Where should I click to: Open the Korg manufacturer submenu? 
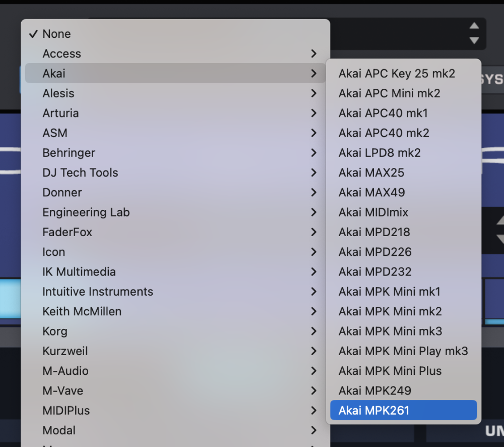[55, 331]
